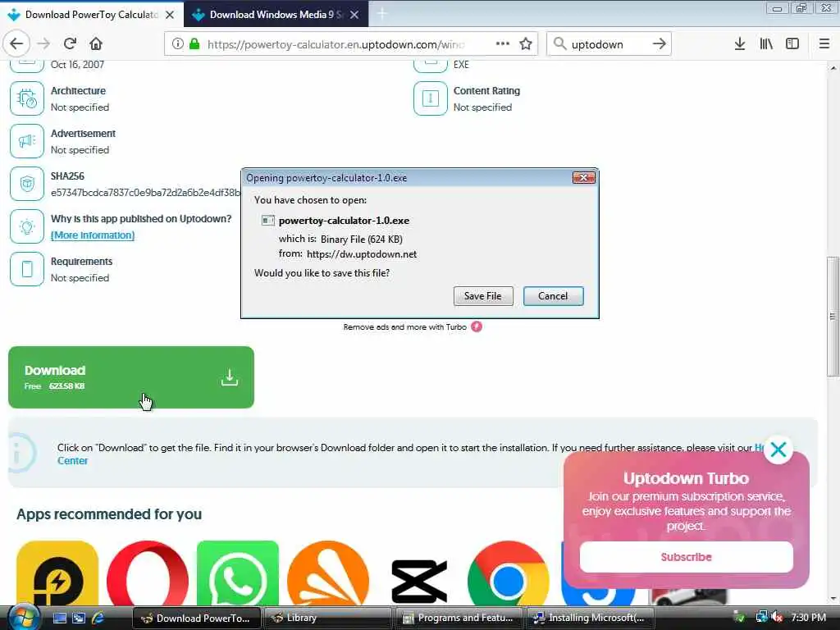This screenshot has width=840, height=630.
Task: Select the SHA256 hash value text
Action: [x=145, y=193]
